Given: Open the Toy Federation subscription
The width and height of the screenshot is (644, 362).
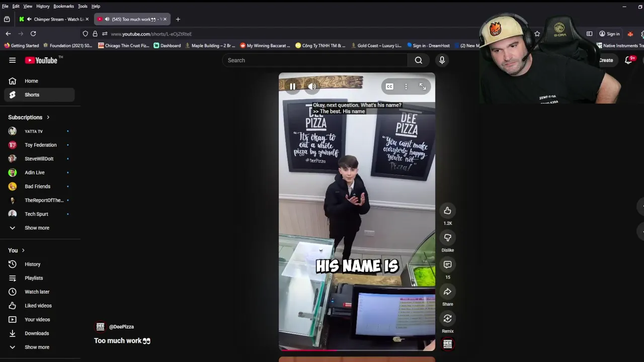Looking at the screenshot, I should click(39, 145).
